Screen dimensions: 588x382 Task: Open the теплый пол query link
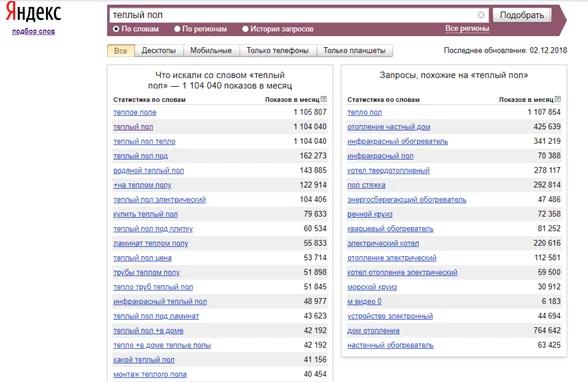[x=133, y=127]
